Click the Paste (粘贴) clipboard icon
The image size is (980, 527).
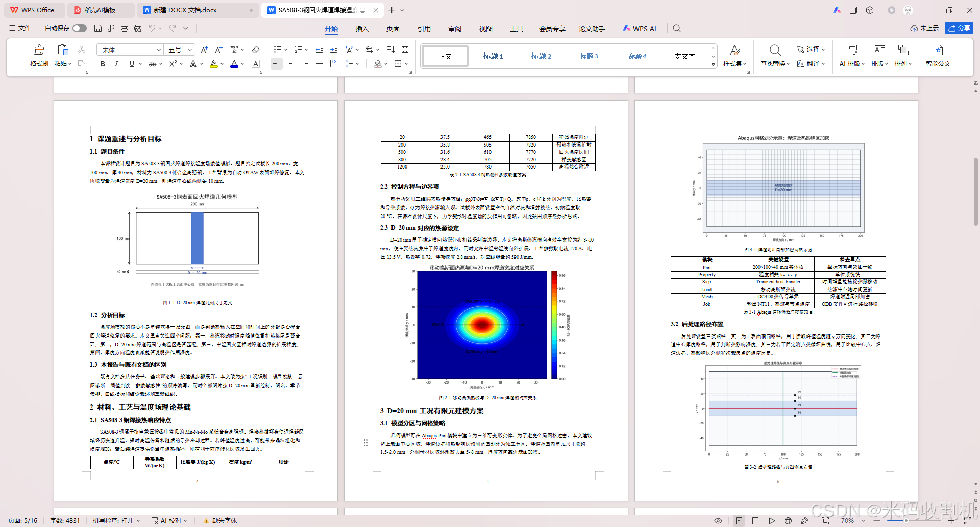click(x=63, y=50)
